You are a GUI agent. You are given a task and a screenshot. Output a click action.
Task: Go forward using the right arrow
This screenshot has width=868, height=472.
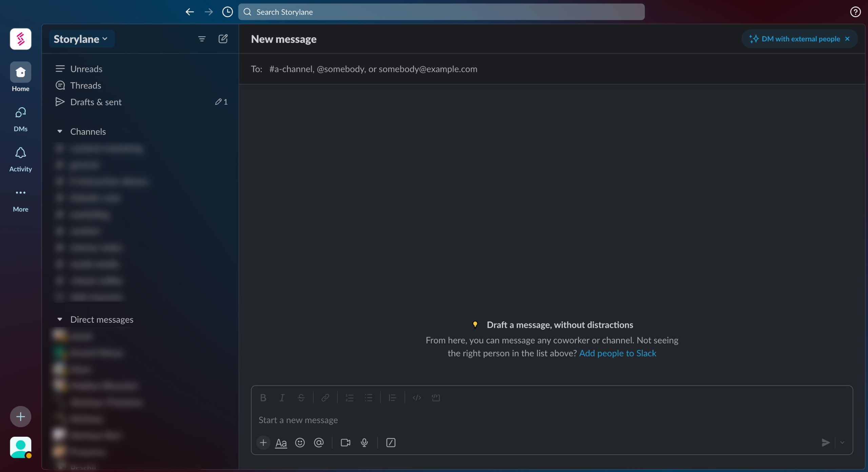click(x=209, y=12)
